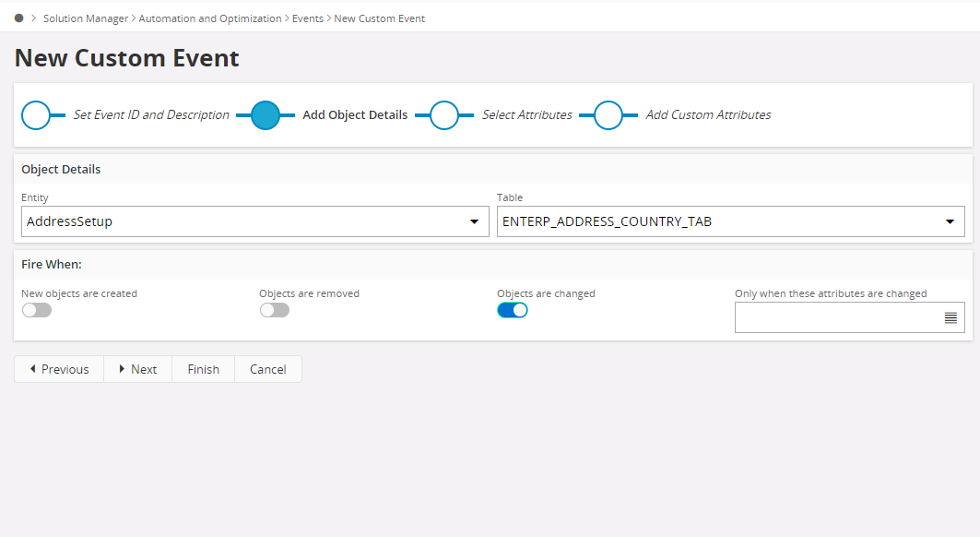The width and height of the screenshot is (980, 537).
Task: Click inside the attributes changed input field
Action: 830,317
